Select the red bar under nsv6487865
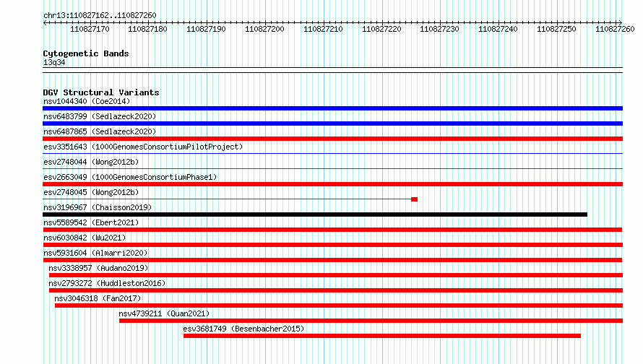 332,139
